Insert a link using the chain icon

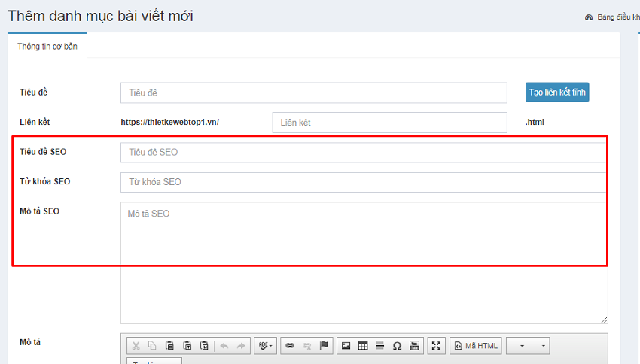[290, 346]
